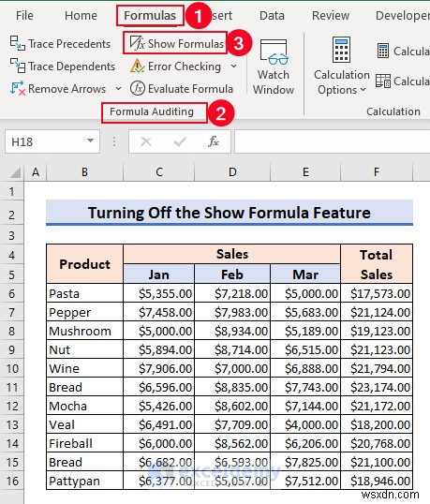
Task: Switch to the Developer tab
Action: click(403, 15)
